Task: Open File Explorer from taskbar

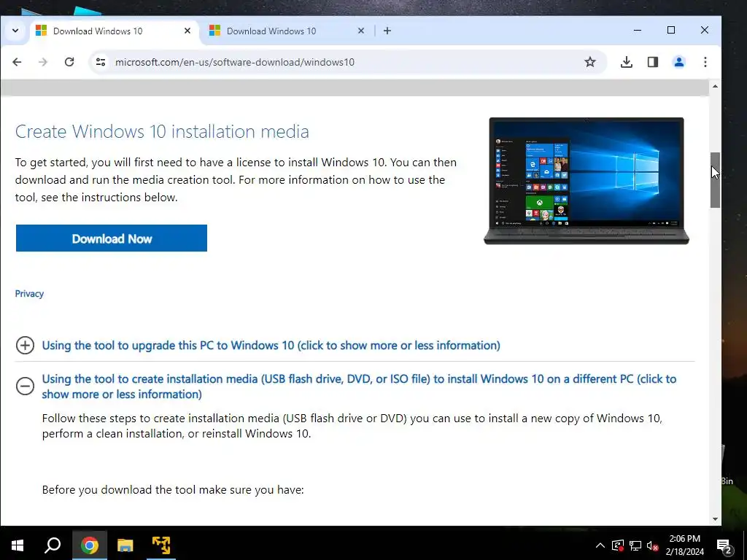Action: pyautogui.click(x=125, y=545)
